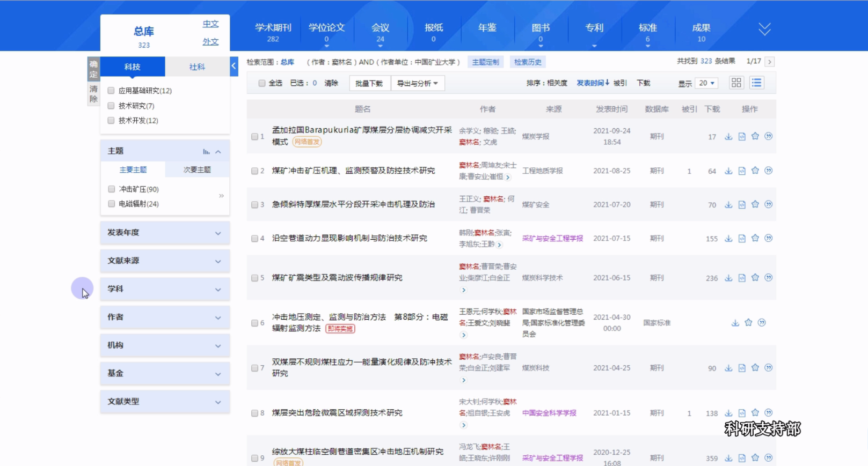Star result 3 as a favorite
This screenshot has width=868, height=466.
(755, 204)
